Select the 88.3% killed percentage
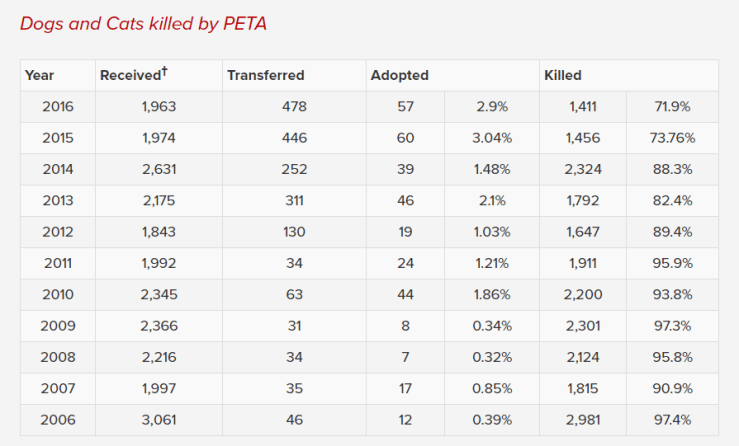Screen dimensions: 739x446 pos(673,169)
